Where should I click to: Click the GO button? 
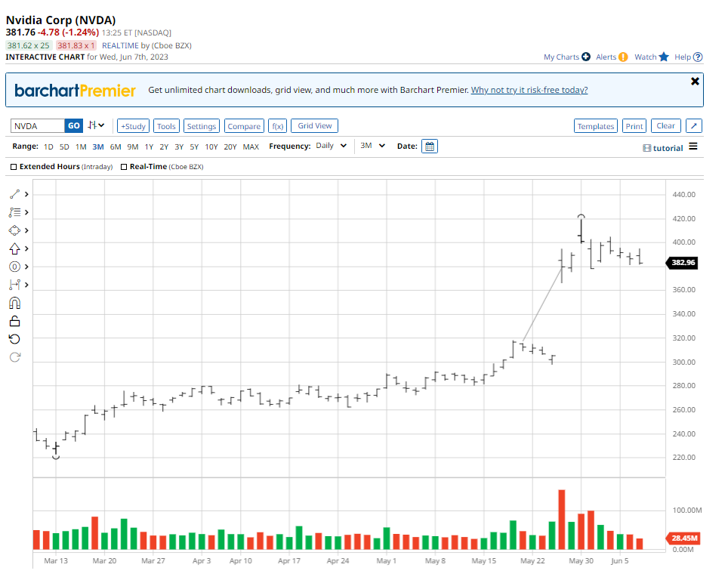74,126
